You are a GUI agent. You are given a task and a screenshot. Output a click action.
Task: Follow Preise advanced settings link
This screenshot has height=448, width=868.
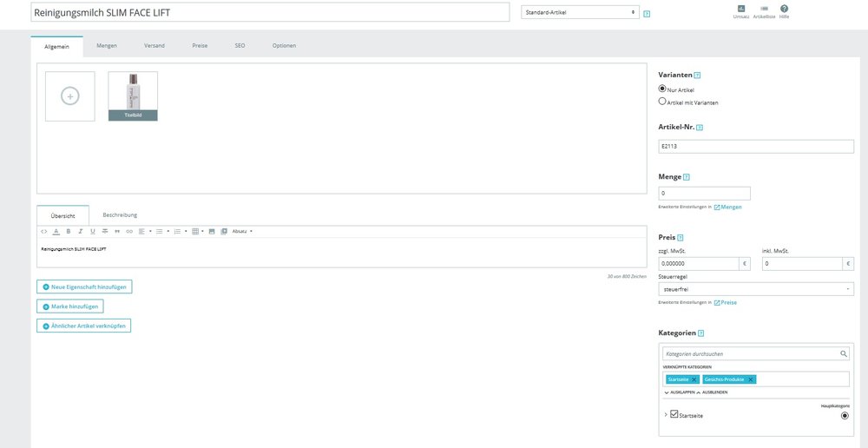[725, 302]
